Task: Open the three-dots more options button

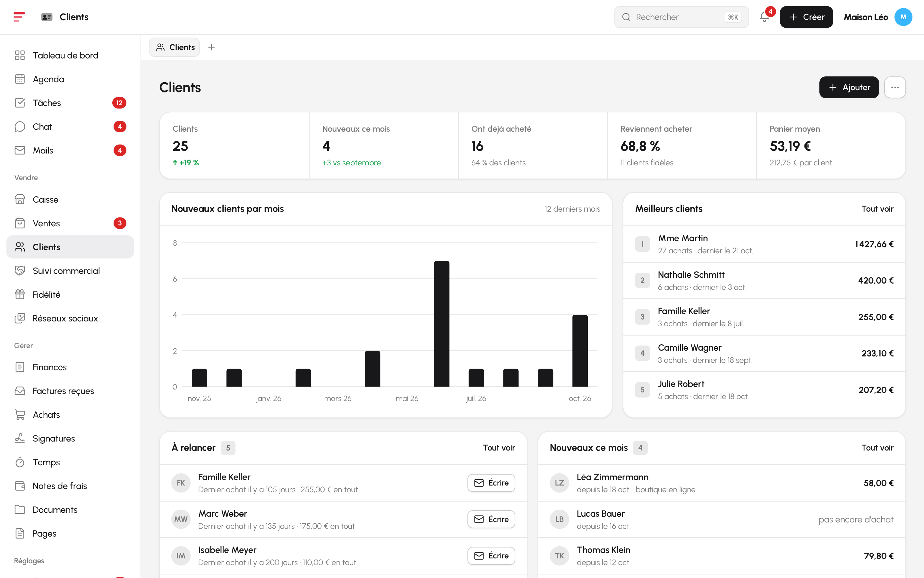Action: pos(895,87)
